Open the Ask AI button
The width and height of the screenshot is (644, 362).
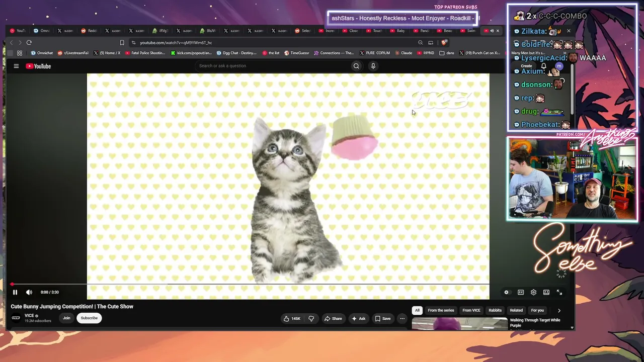point(359,318)
